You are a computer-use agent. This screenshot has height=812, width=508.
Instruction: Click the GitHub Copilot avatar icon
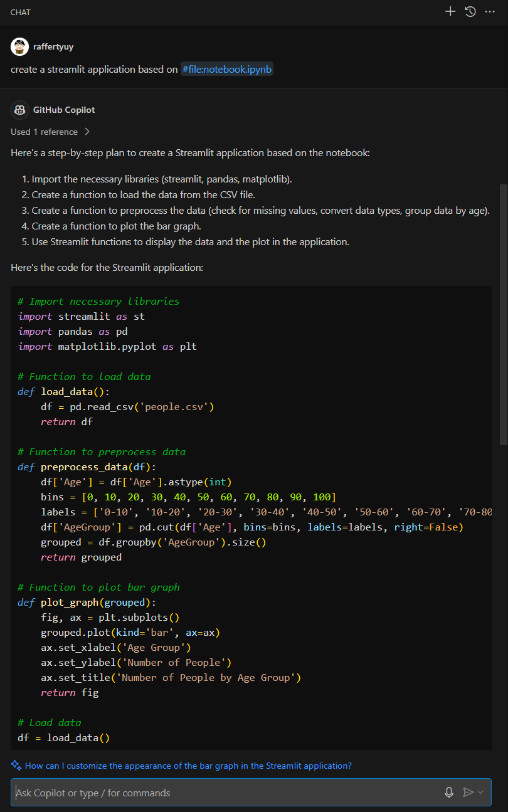point(20,110)
